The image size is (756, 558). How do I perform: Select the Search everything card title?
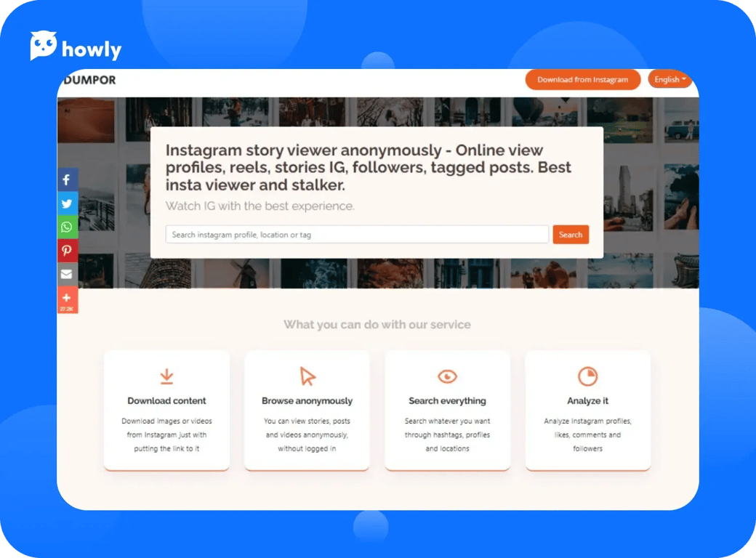447,401
